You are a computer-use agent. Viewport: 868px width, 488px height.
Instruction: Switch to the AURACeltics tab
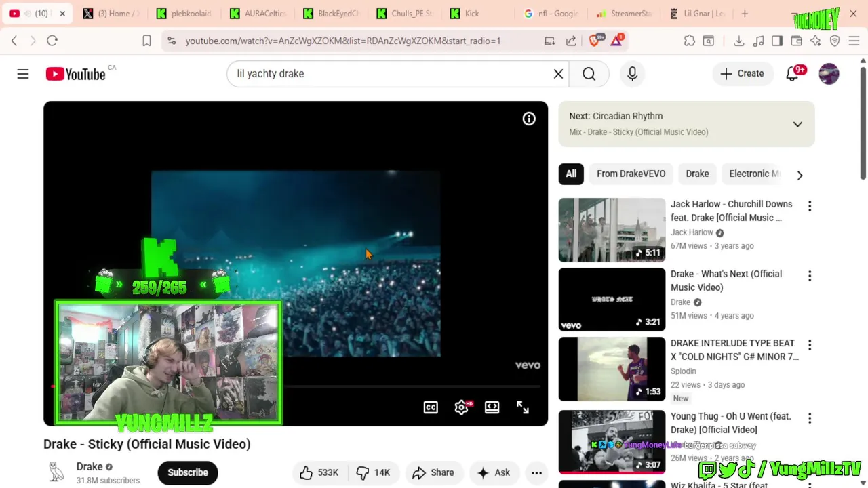tap(258, 14)
